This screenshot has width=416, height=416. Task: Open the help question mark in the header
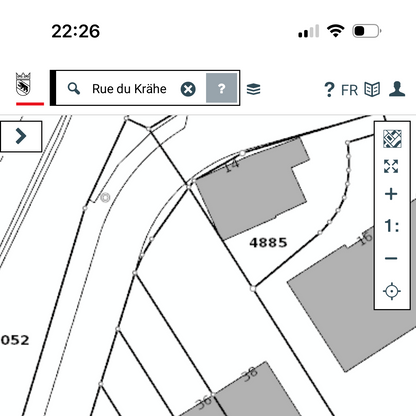[329, 89]
